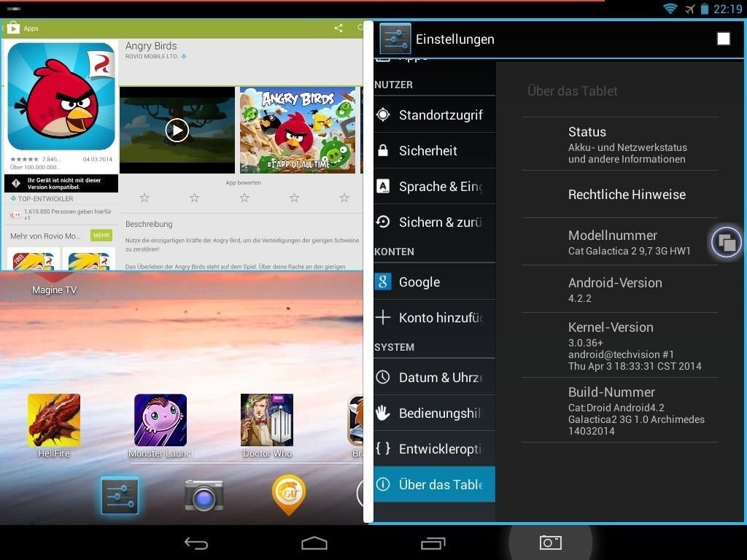Open Bedienungshilfen settings entry
The height and width of the screenshot is (560, 747).
tap(435, 413)
